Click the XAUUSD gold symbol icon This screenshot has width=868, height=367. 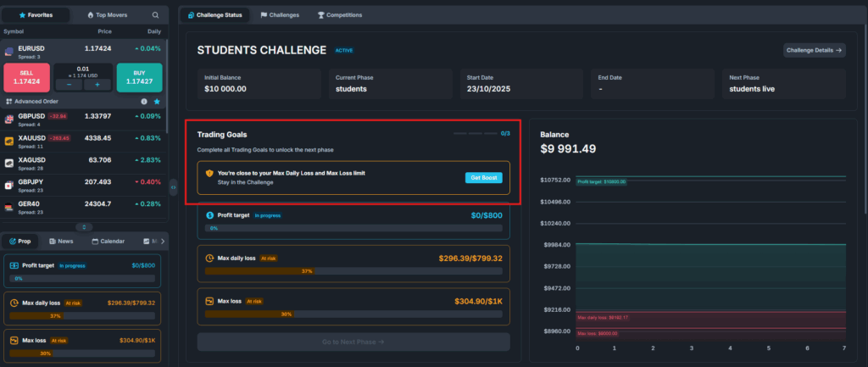8,141
